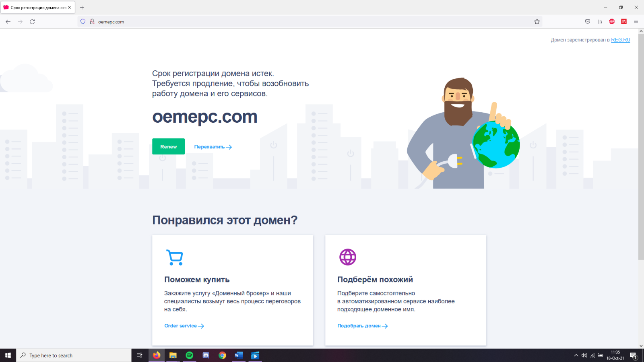Open network connection settings icon
The width and height of the screenshot is (644, 362).
point(592,355)
